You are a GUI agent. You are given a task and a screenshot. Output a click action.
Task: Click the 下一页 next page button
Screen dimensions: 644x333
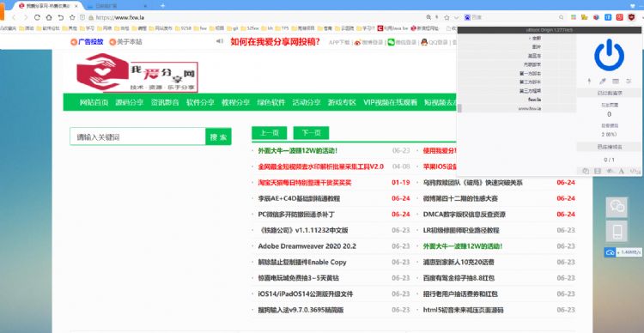(x=312, y=133)
